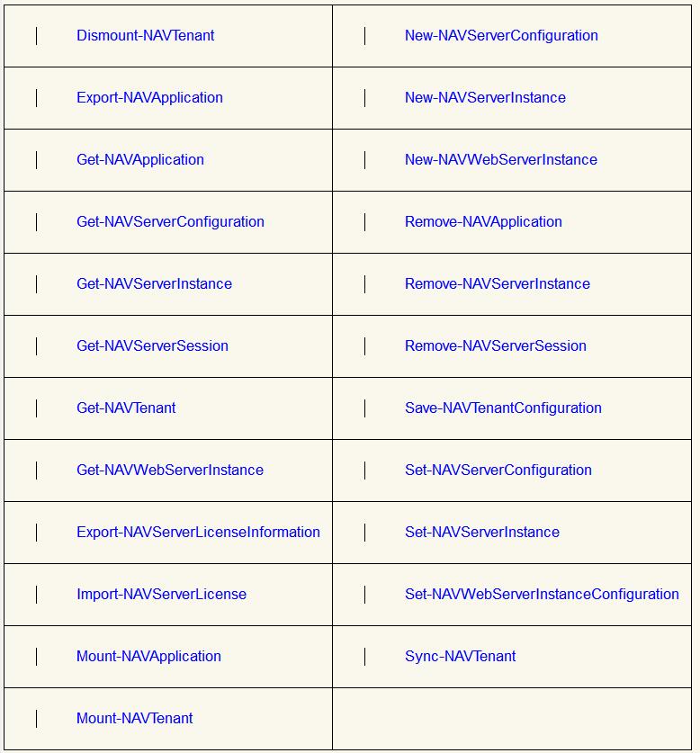This screenshot has height=753, width=700.
Task: Go to New-NAVServerInstance link
Action: tap(485, 98)
